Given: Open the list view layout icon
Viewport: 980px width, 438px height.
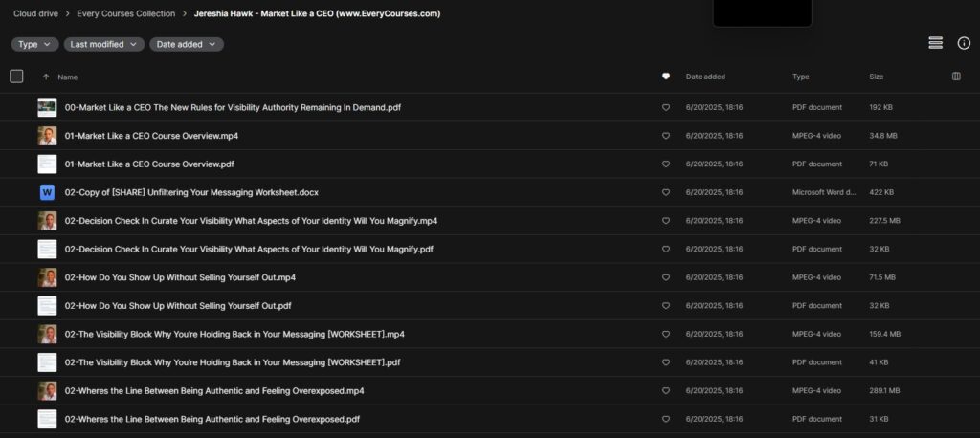Looking at the screenshot, I should tap(935, 43).
